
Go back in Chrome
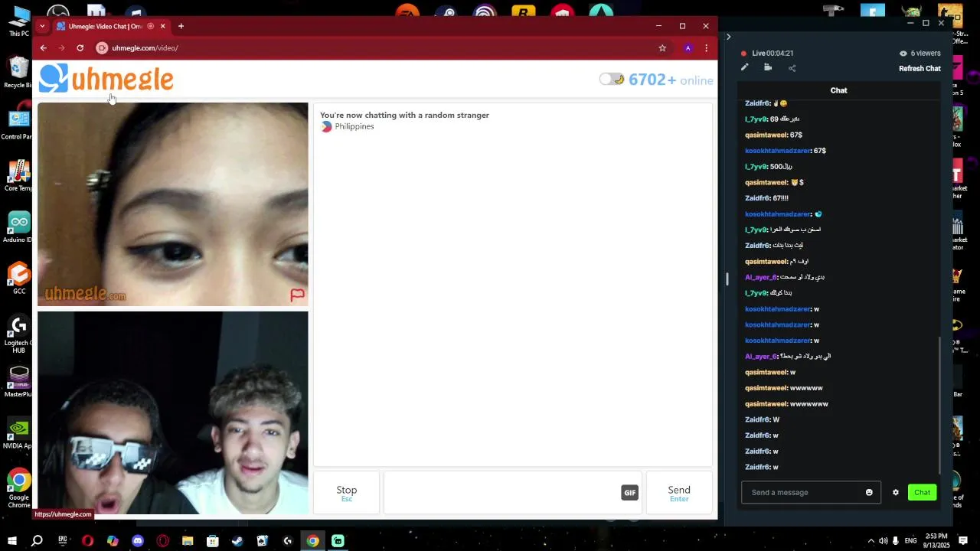click(x=44, y=47)
